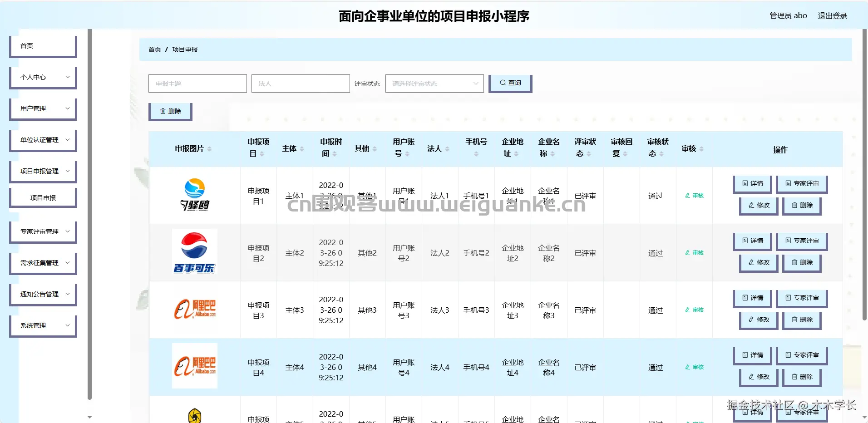This screenshot has width=868, height=423.
Task: Click Alibaba logo thumbnail in 申报项目3 row
Action: pyautogui.click(x=195, y=309)
